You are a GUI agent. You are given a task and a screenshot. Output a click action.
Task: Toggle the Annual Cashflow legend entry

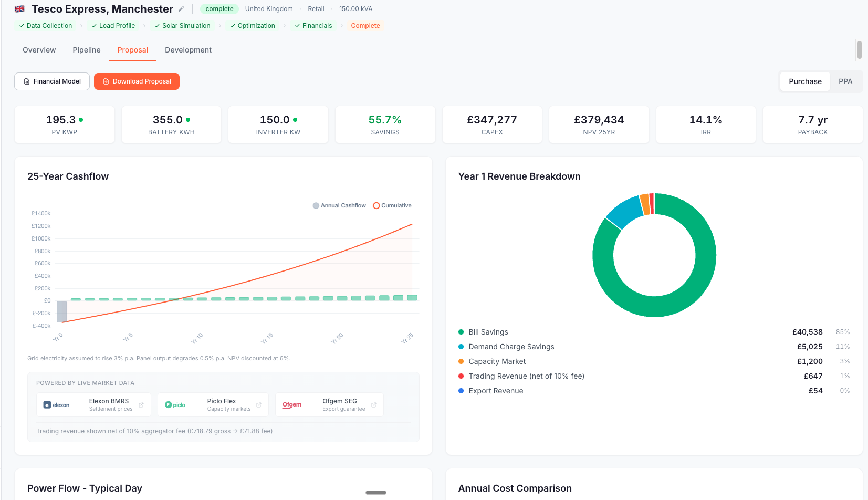[x=339, y=205]
